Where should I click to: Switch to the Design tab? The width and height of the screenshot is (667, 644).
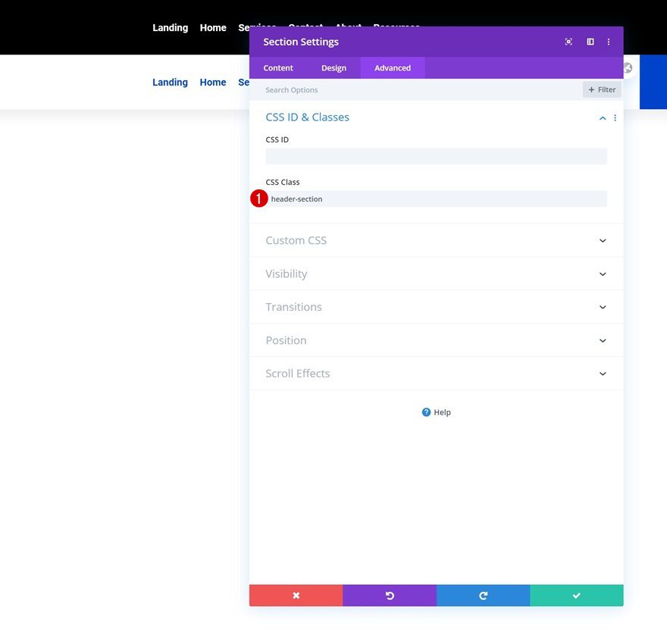(x=334, y=68)
